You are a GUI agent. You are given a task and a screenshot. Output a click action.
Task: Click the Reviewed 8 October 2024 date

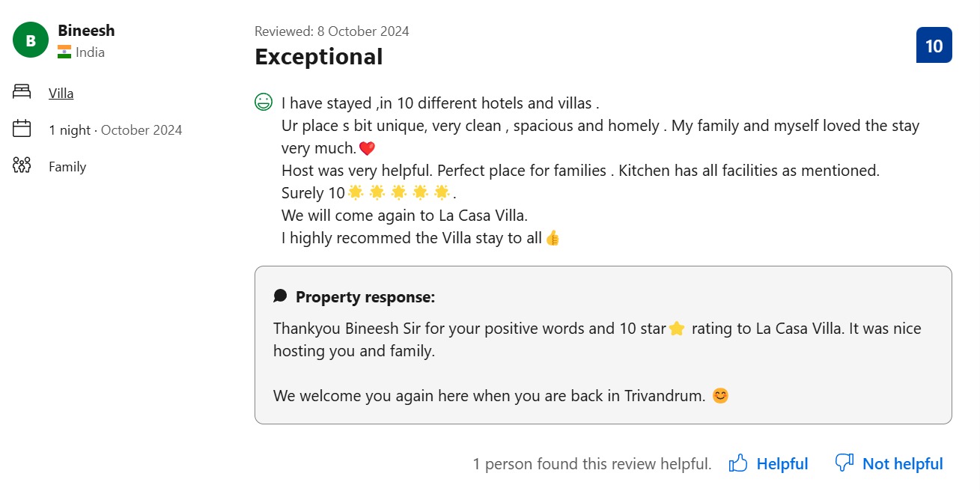332,31
